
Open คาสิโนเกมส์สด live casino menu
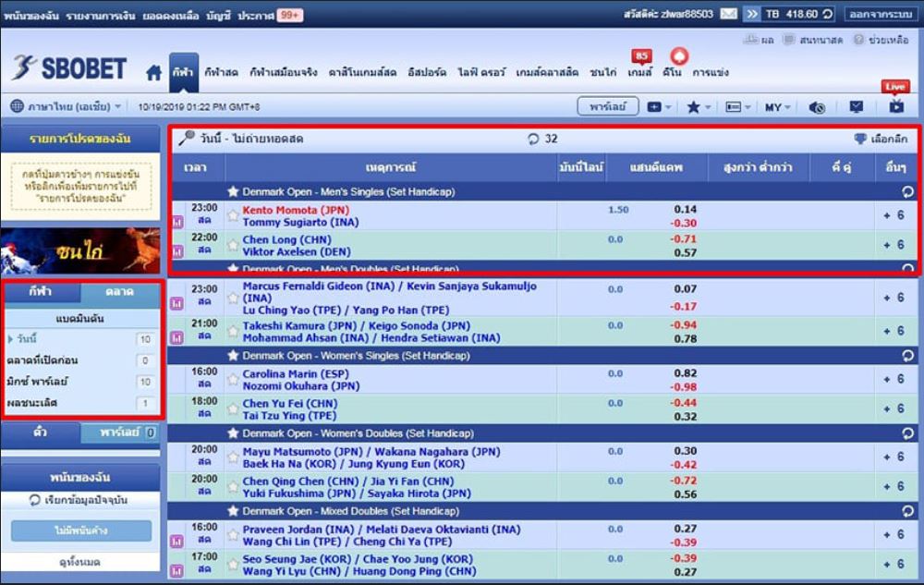click(x=362, y=72)
